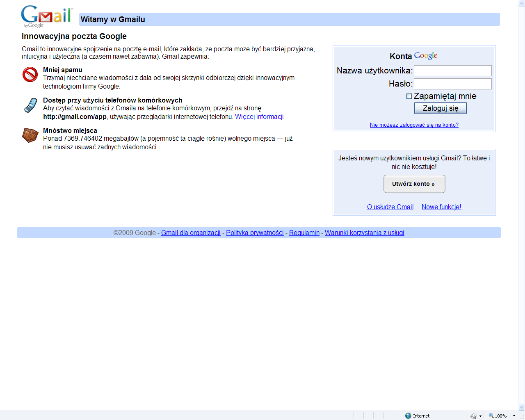Screen dimensions: 525x420
Task: Click the 'Zapamiętaj mnie' label text
Action: [x=445, y=96]
